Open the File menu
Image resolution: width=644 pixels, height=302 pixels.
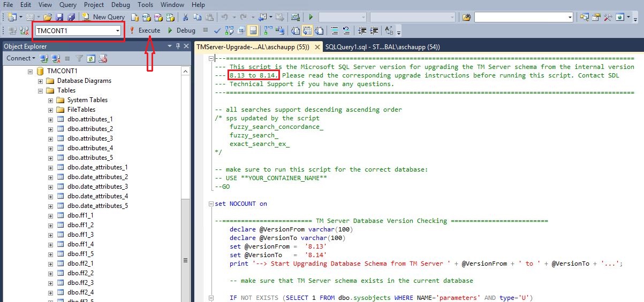(x=8, y=4)
